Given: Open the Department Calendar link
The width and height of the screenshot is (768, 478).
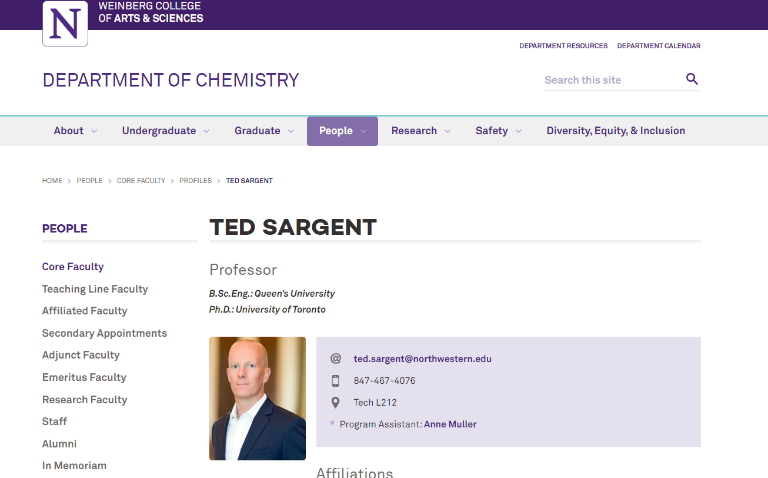Looking at the screenshot, I should [x=659, y=46].
